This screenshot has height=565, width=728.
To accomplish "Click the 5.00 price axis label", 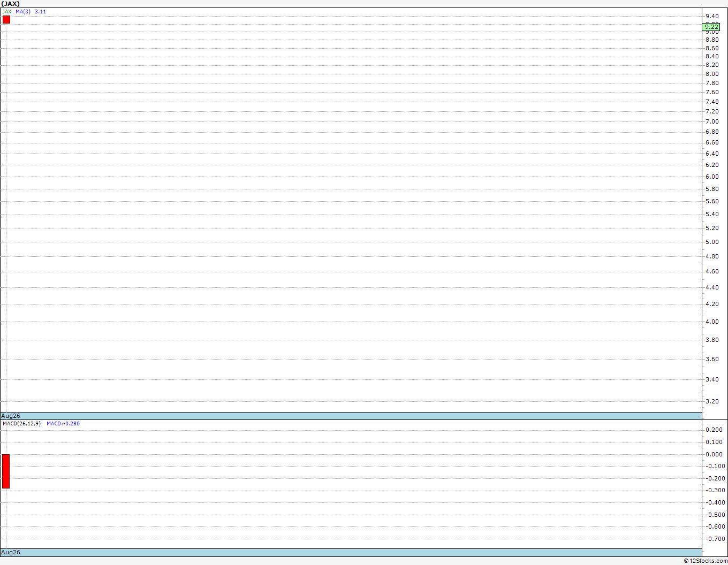I will click(x=712, y=242).
